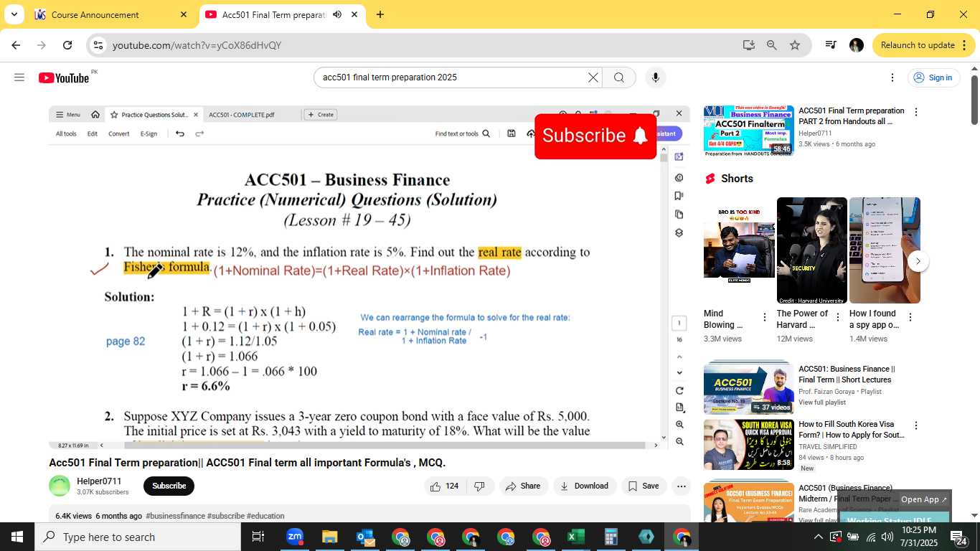Open the volume control in system tray
Viewport: 980px width, 551px height.
887,537
